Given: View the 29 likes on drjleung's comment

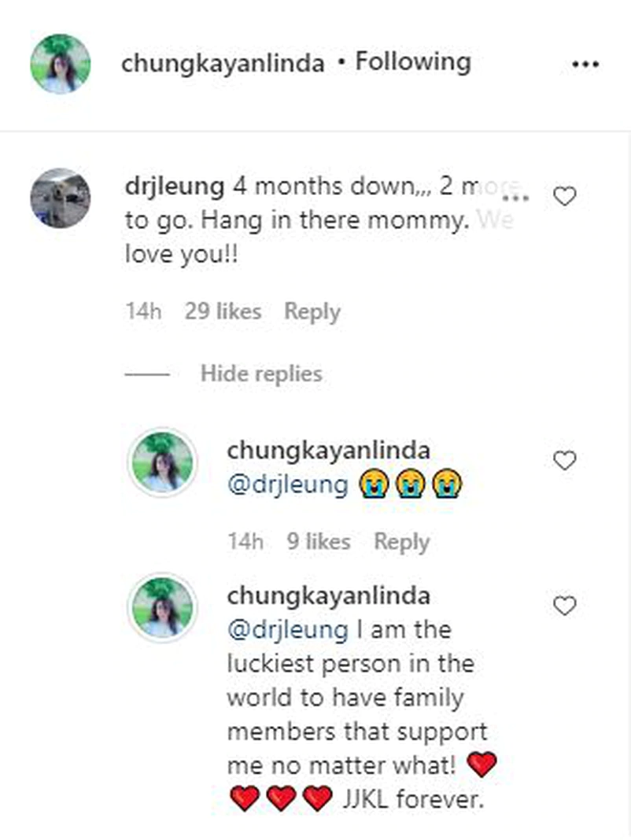Looking at the screenshot, I should pos(223,311).
